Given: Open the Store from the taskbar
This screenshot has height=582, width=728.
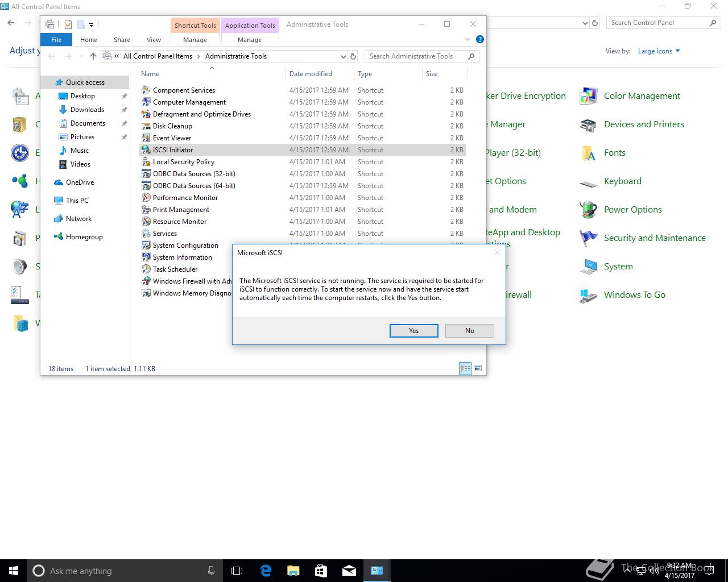Looking at the screenshot, I should 321,571.
